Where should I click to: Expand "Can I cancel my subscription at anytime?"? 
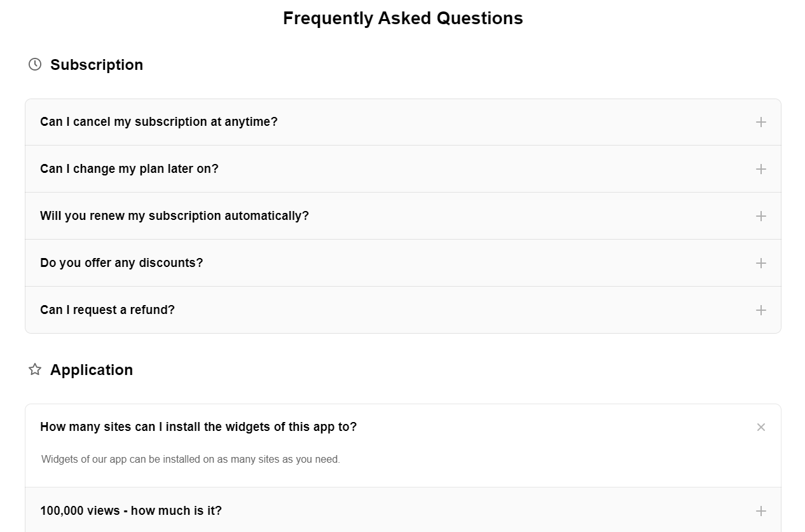point(159,121)
